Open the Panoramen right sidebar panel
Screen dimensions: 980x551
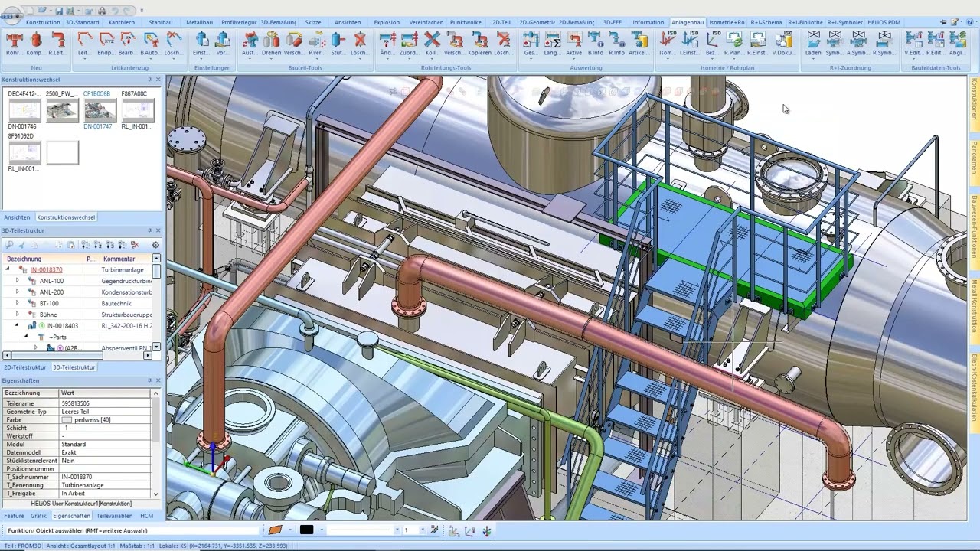pyautogui.click(x=975, y=158)
